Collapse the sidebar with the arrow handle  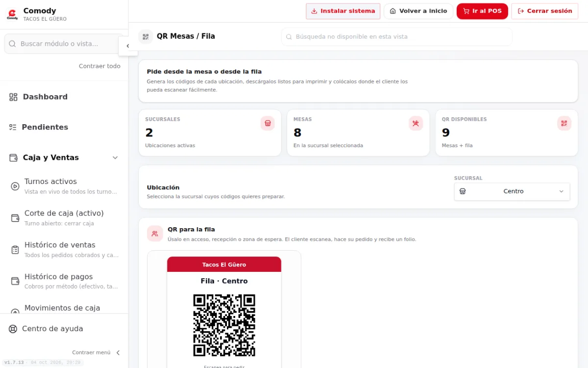pyautogui.click(x=127, y=46)
